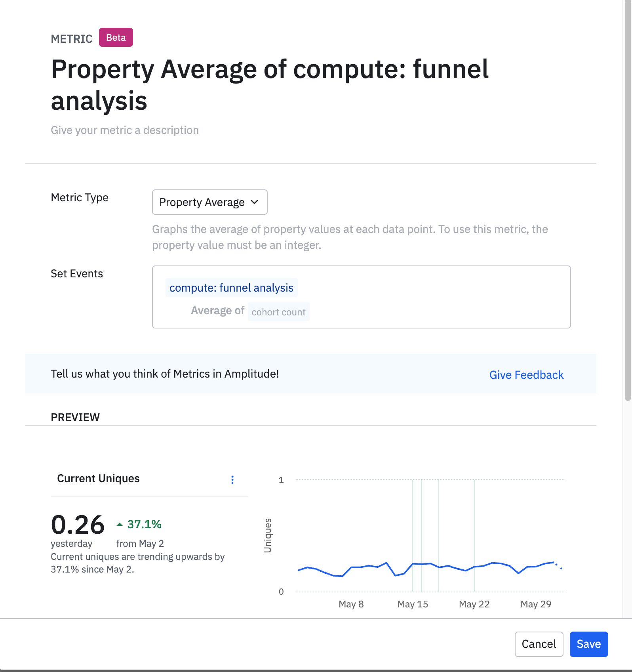Screen dimensions: 632x672
Task: Save the metric
Action: click(589, 644)
